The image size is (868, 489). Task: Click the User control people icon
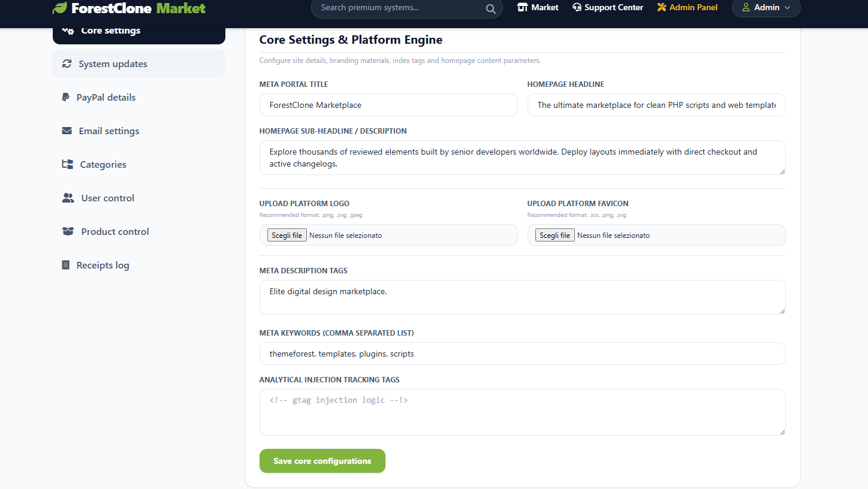[x=68, y=198]
